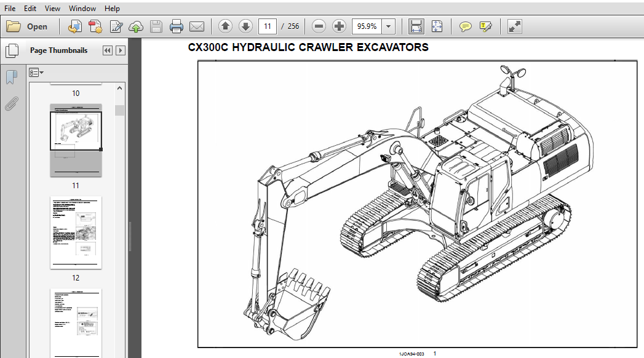This screenshot has height=358, width=644.
Task: Click the thumbnail panel scrollbar handle
Action: pos(119,111)
